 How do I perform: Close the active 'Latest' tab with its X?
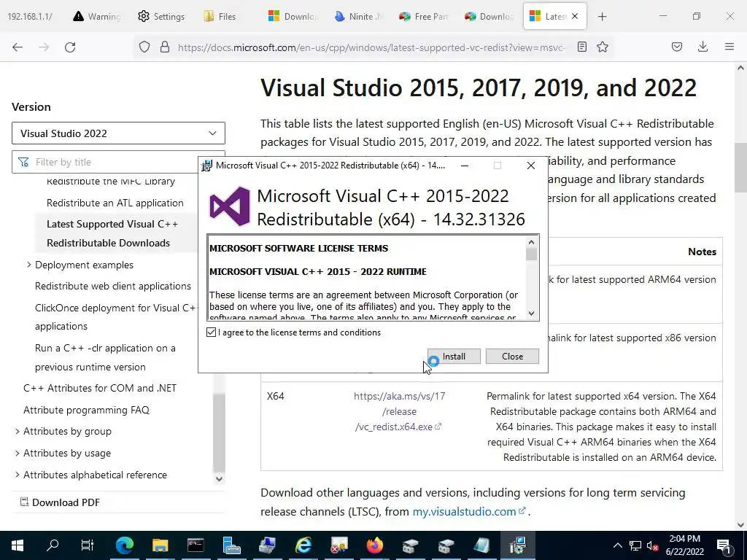[575, 16]
